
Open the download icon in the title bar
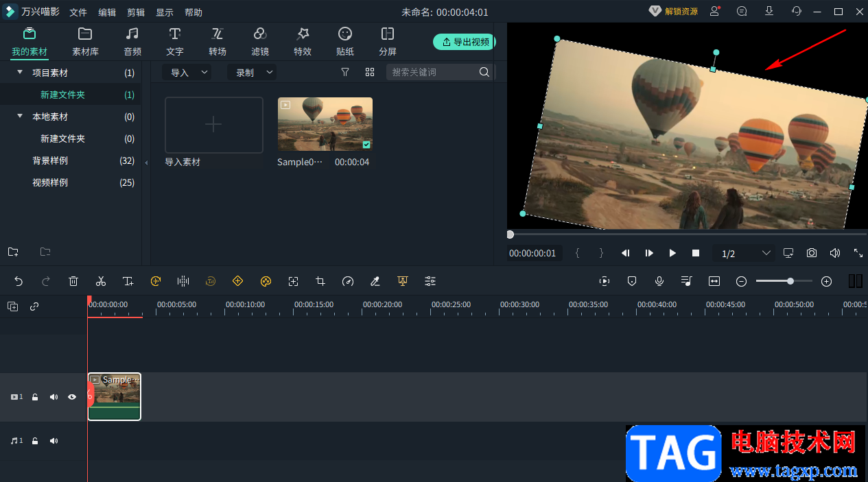769,11
